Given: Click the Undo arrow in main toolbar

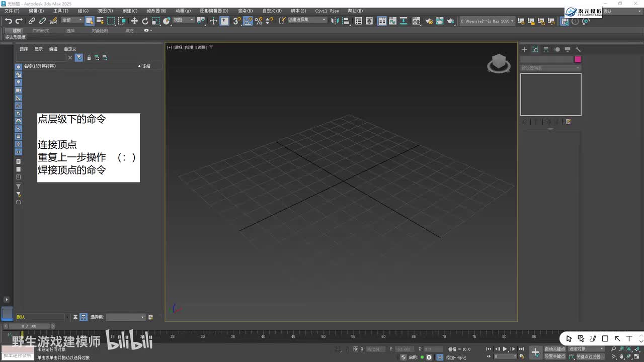Looking at the screenshot, I should tap(8, 21).
